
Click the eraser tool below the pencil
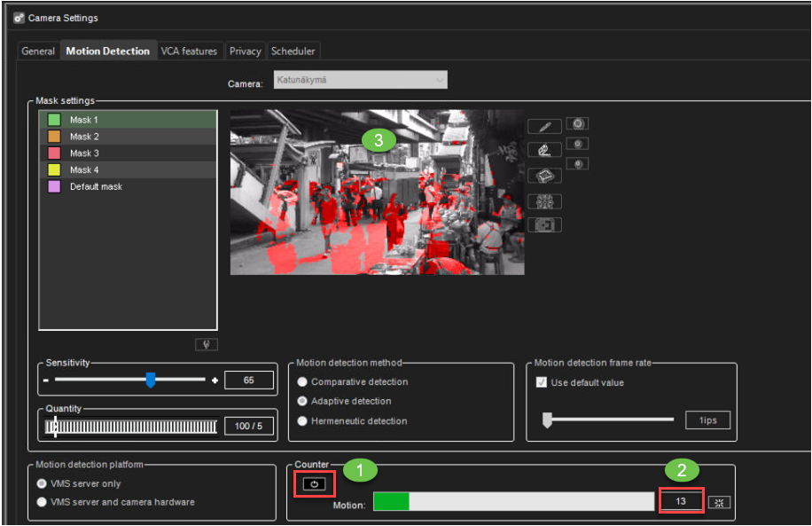pos(544,151)
